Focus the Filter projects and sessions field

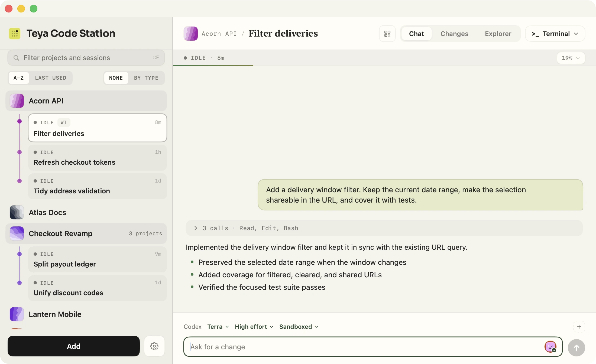(x=86, y=58)
